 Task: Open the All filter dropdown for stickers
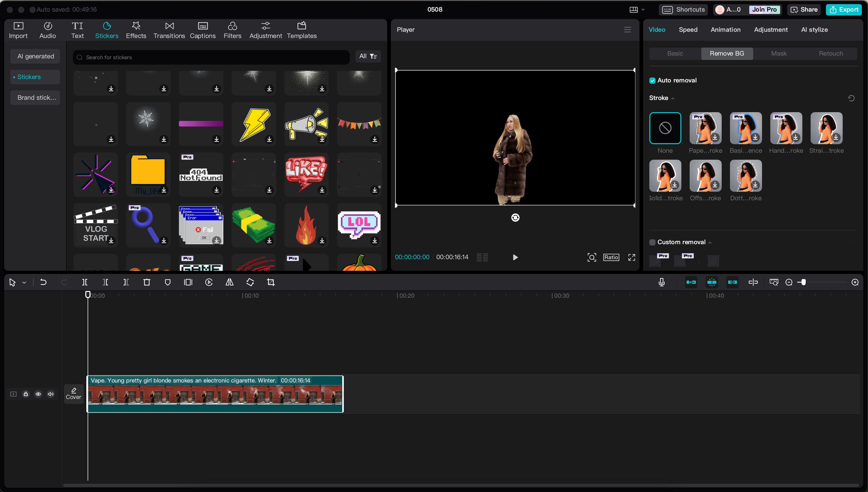[x=368, y=56]
